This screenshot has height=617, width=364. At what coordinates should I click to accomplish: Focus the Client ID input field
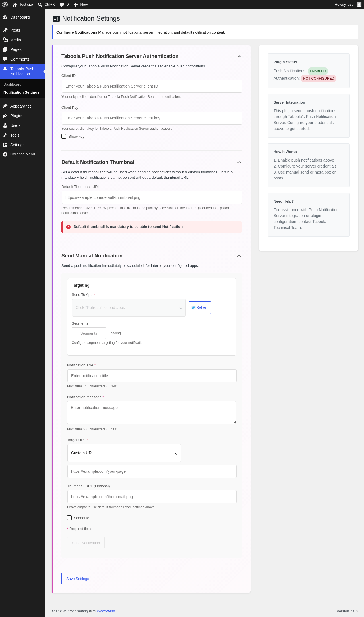point(152,86)
